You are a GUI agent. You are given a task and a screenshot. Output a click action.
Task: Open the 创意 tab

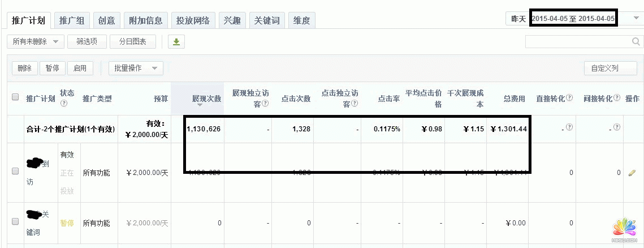click(106, 21)
